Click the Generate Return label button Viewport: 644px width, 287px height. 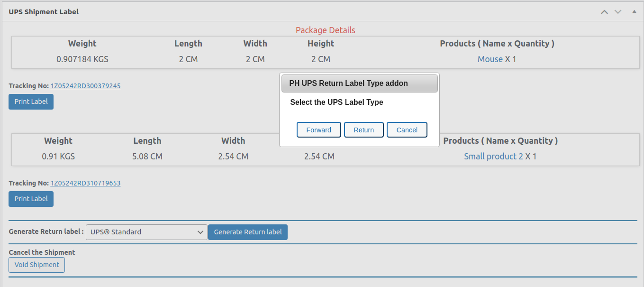tap(248, 232)
